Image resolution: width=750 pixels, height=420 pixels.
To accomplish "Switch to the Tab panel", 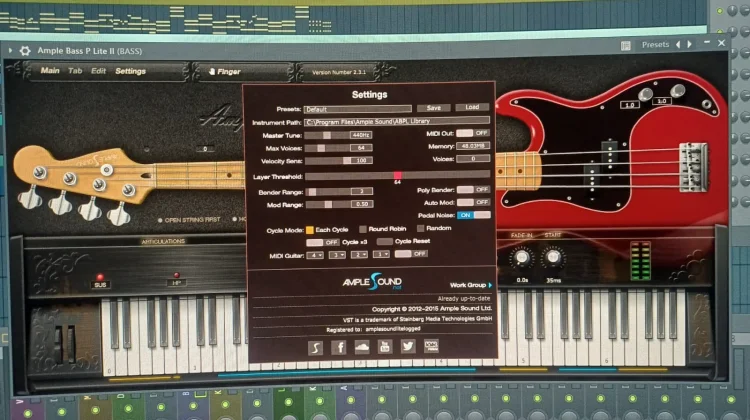I will [x=75, y=71].
